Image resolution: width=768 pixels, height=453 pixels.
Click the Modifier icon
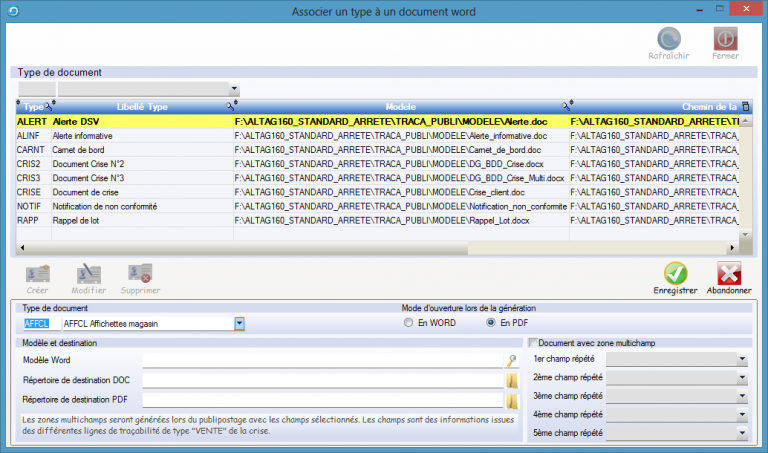[89, 273]
